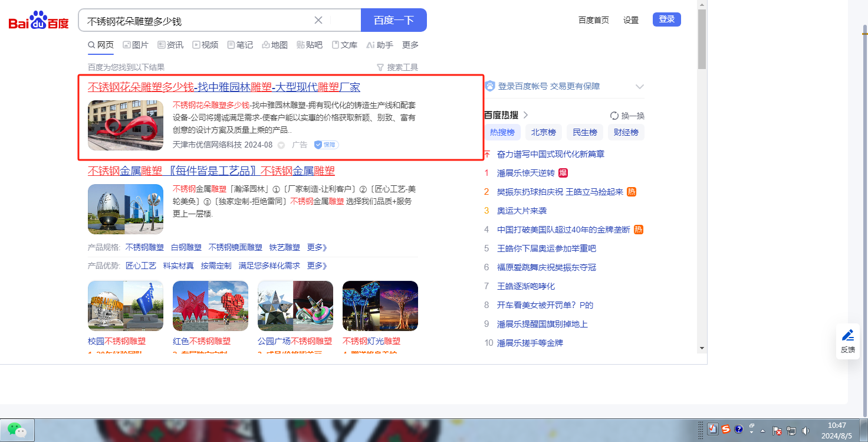Image resolution: width=868 pixels, height=442 pixels.
Task: Click the 校园不锈钢雕塑 caption link
Action: point(117,341)
